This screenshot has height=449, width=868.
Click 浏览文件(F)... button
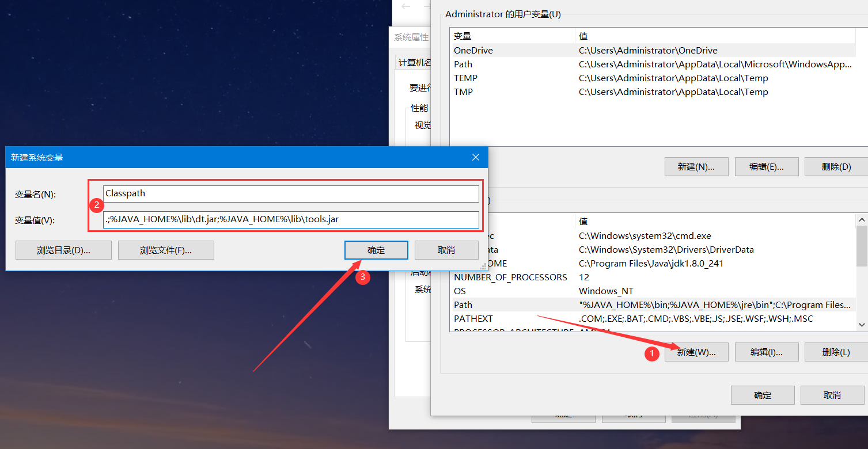click(x=166, y=250)
